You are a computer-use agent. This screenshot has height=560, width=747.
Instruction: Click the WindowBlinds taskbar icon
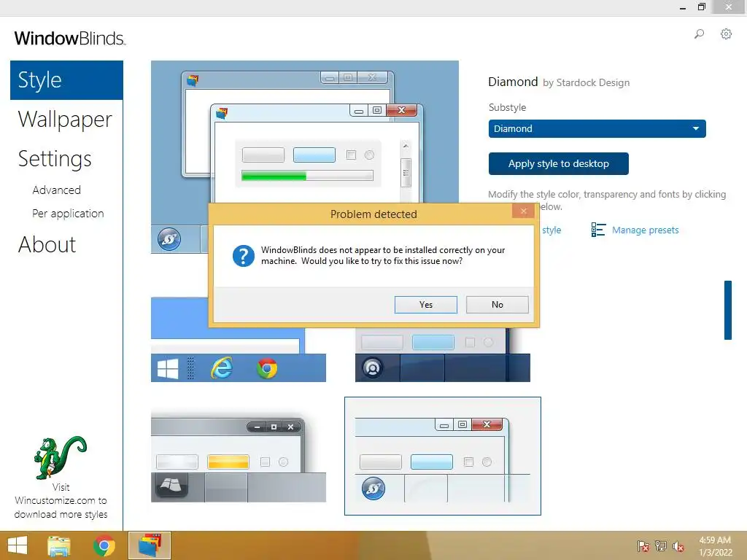(x=150, y=545)
